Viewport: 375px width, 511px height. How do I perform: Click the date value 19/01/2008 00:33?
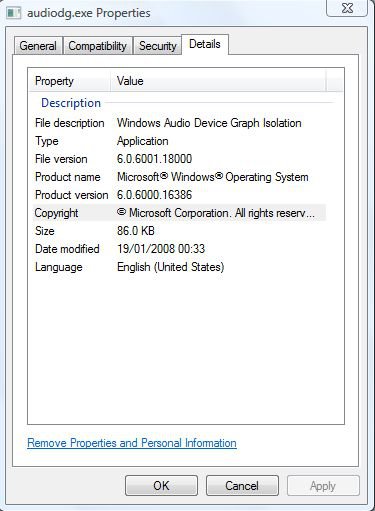click(161, 249)
